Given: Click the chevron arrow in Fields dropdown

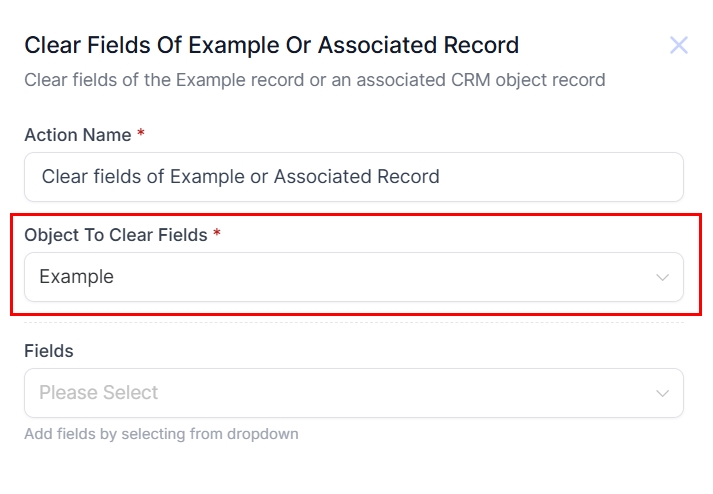Looking at the screenshot, I should click(x=662, y=393).
